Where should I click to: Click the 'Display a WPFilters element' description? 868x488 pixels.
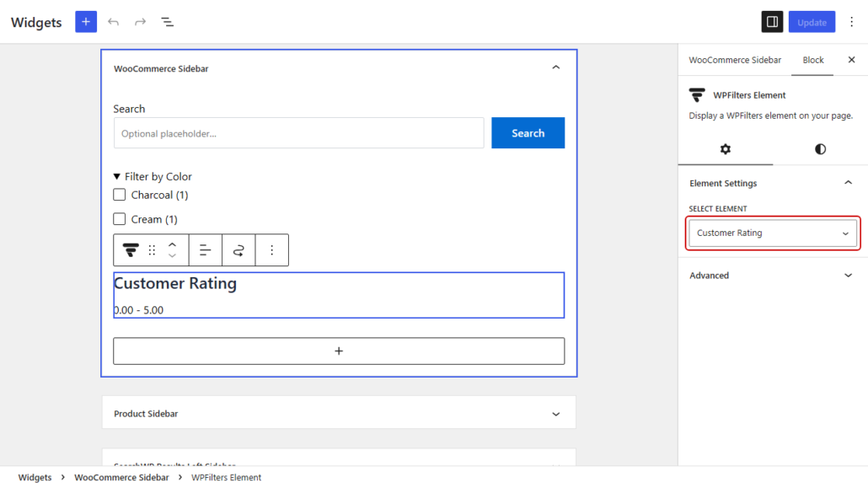(770, 115)
